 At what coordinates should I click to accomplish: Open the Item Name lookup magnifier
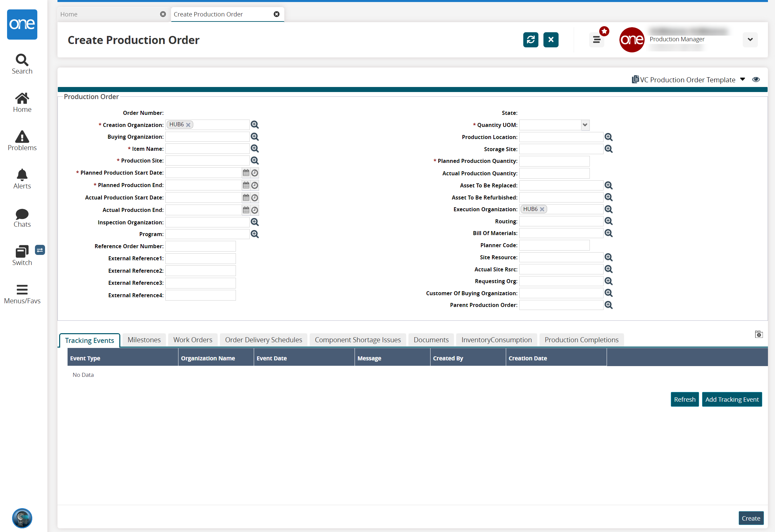click(255, 148)
